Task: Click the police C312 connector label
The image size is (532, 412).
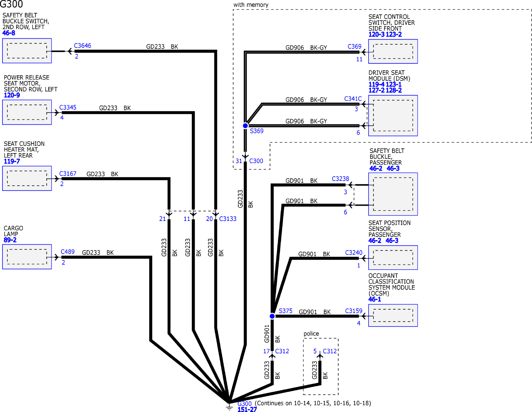Action: click(330, 351)
